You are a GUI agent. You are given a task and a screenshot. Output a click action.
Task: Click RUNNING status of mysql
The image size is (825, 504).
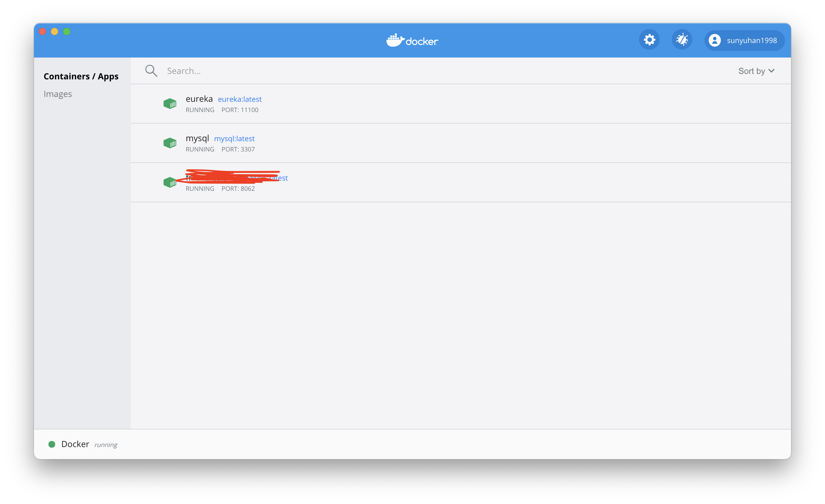coord(200,149)
